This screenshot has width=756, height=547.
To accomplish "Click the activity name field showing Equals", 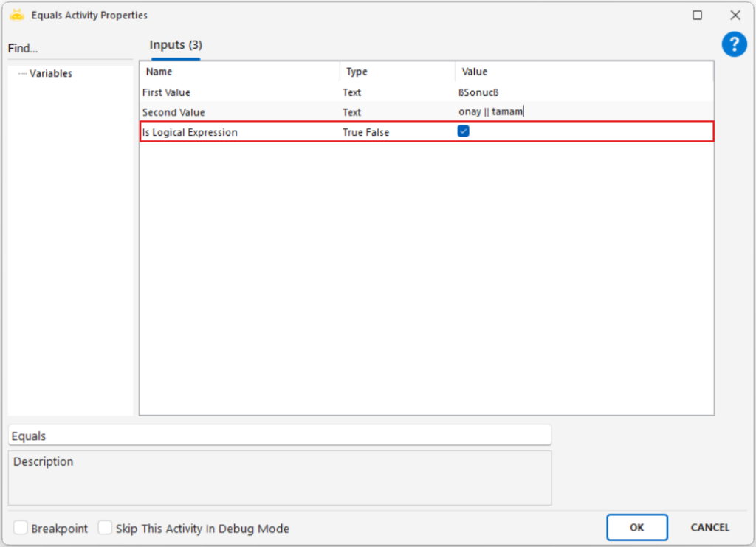I will [x=279, y=436].
